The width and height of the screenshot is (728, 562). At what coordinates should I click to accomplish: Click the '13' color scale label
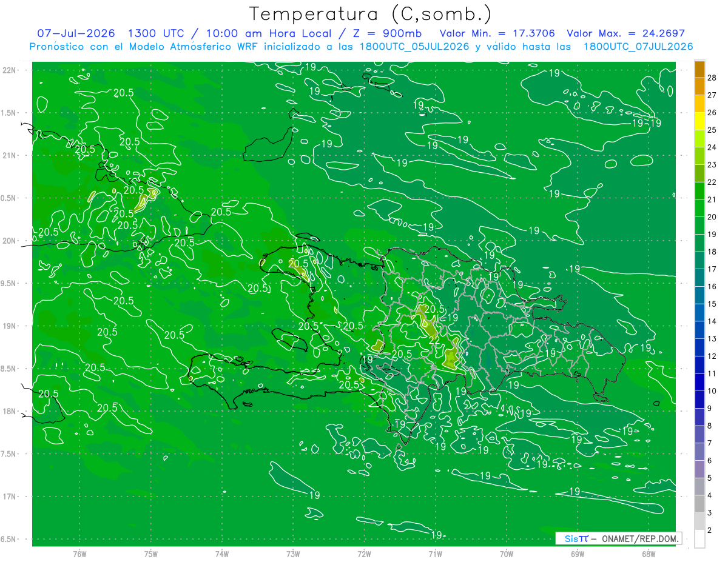[x=712, y=339]
